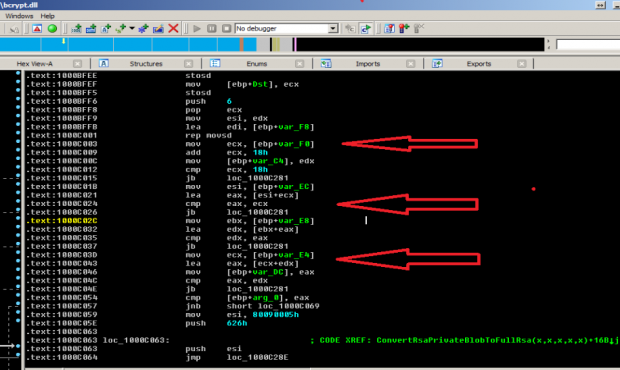Click the 'arg_0' operand in cmp

(x=266, y=298)
